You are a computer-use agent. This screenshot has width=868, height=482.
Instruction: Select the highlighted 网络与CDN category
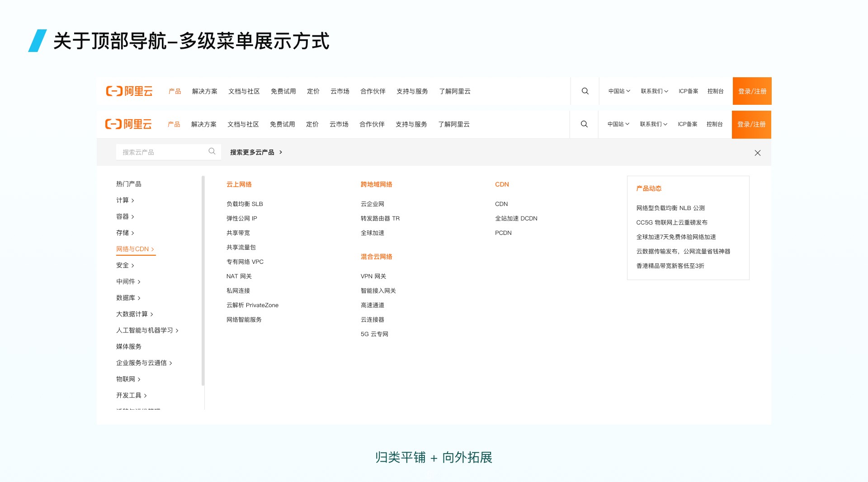point(136,249)
